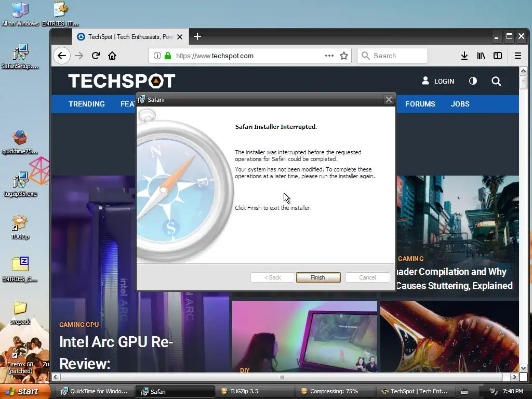Screen dimensions: 532x399
Task: Open TRENDING in TechSpot nav
Action: [87, 104]
